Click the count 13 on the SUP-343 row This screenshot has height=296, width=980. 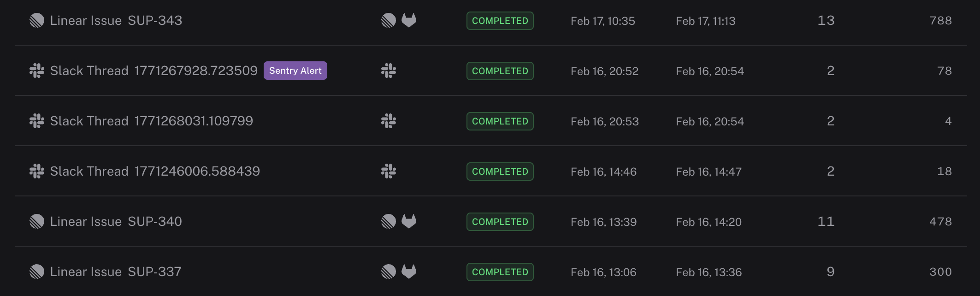[x=827, y=20]
